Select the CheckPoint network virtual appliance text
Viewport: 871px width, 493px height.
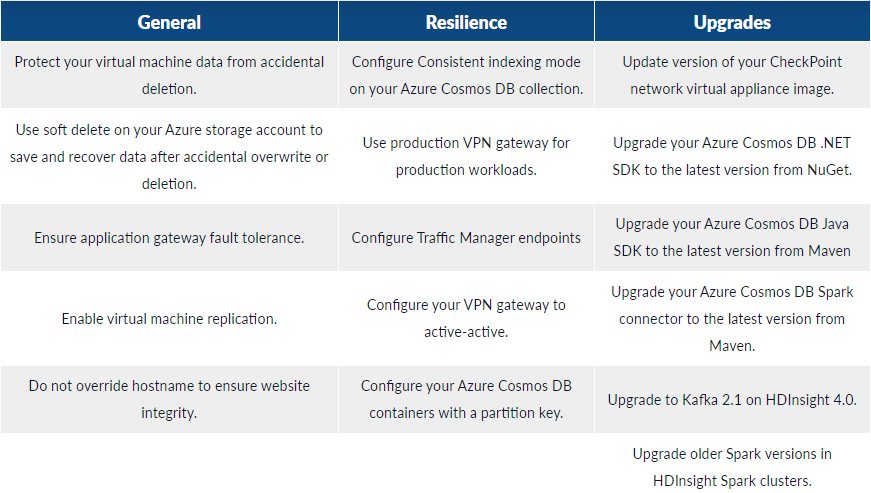pyautogui.click(x=732, y=75)
